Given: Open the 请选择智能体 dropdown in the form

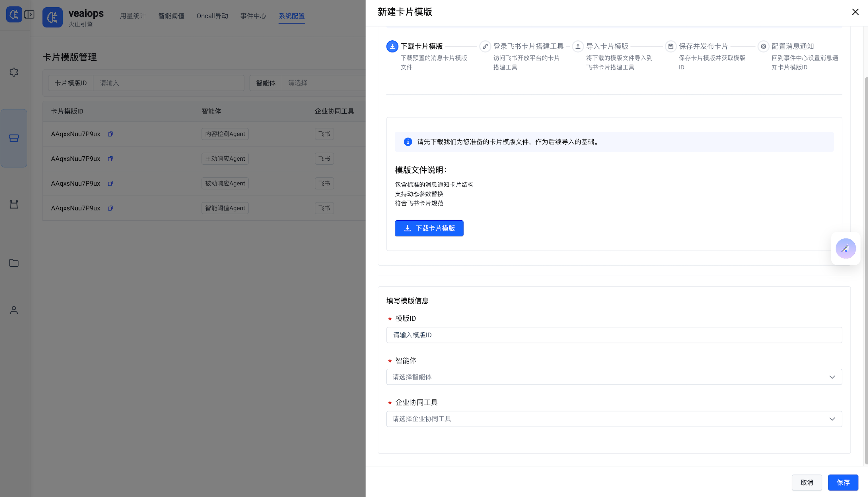Looking at the screenshot, I should 614,376.
